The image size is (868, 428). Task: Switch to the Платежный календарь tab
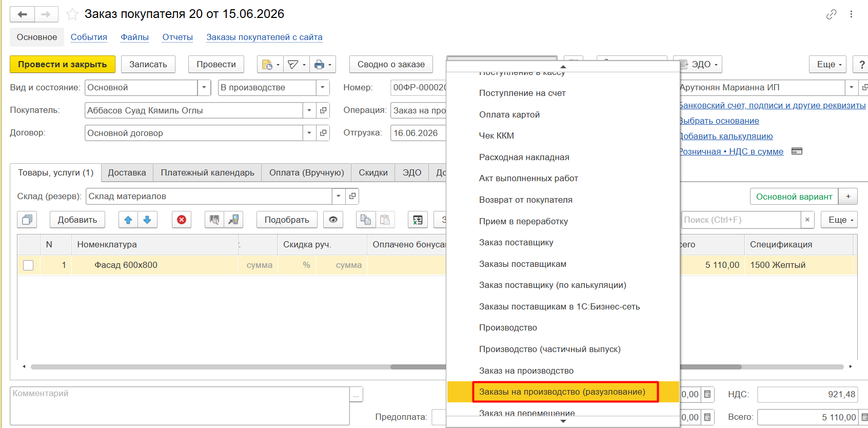[207, 173]
